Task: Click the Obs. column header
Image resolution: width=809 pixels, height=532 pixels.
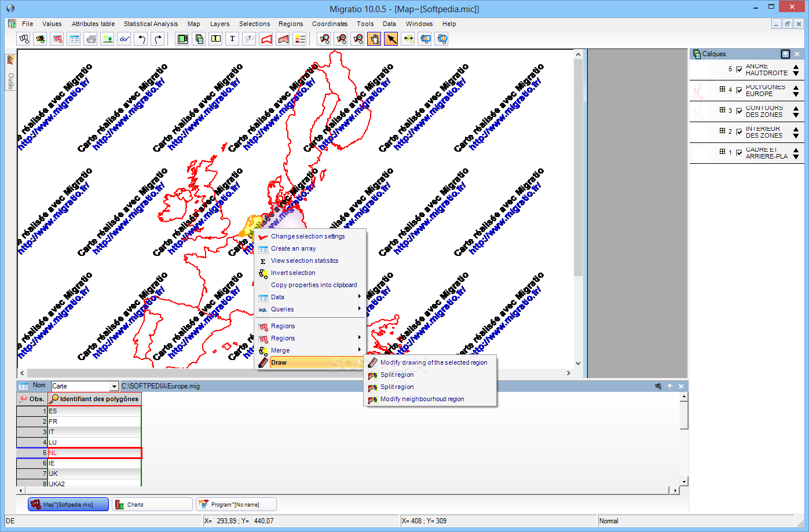Action: coord(32,399)
